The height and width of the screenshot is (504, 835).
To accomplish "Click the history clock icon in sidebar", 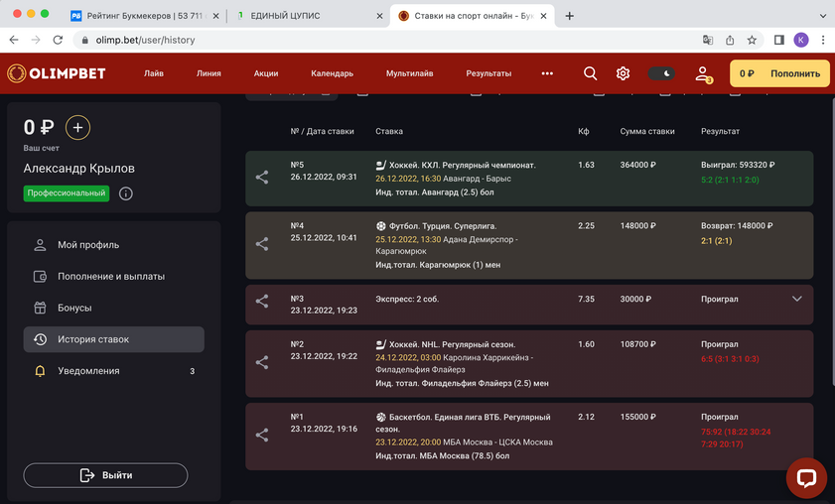I will tap(40, 339).
